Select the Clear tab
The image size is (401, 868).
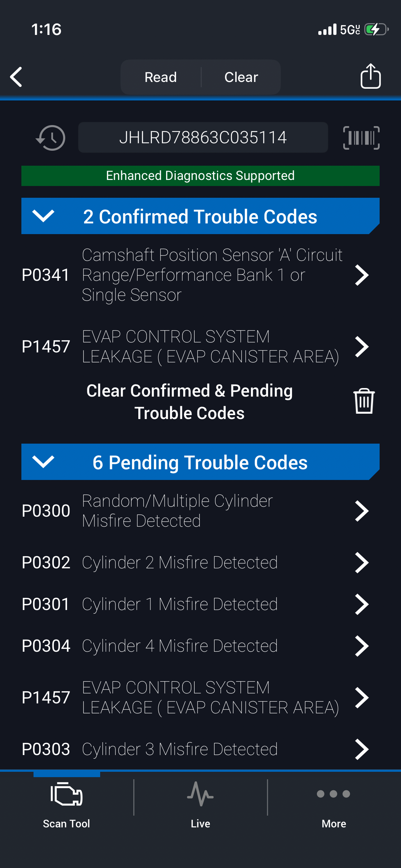pyautogui.click(x=241, y=77)
